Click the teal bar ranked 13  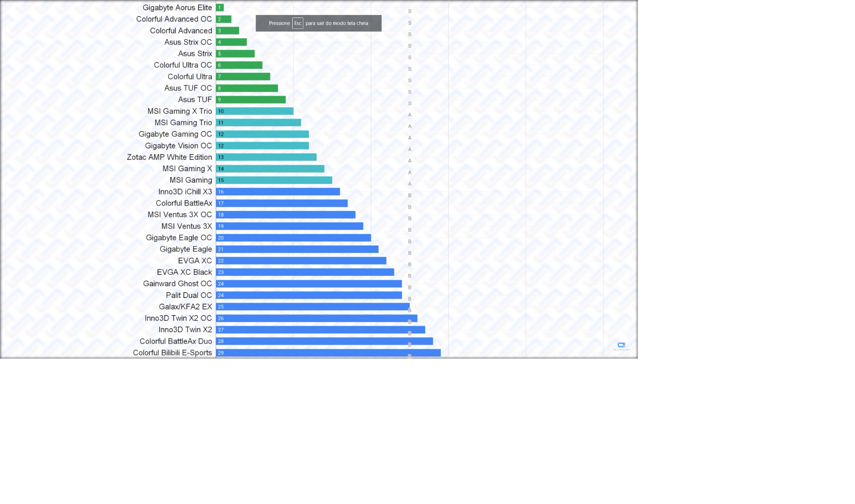point(266,157)
